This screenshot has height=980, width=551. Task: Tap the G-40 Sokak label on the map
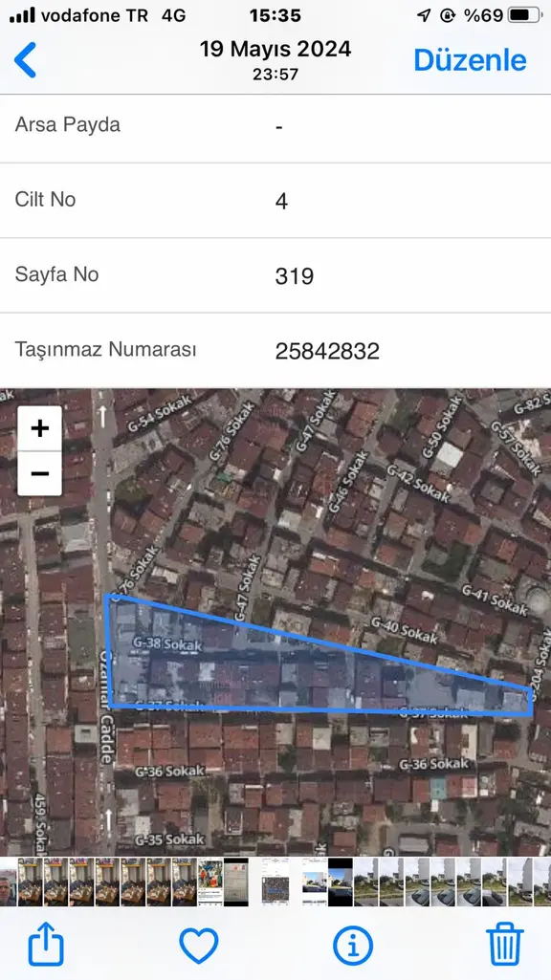point(404,630)
